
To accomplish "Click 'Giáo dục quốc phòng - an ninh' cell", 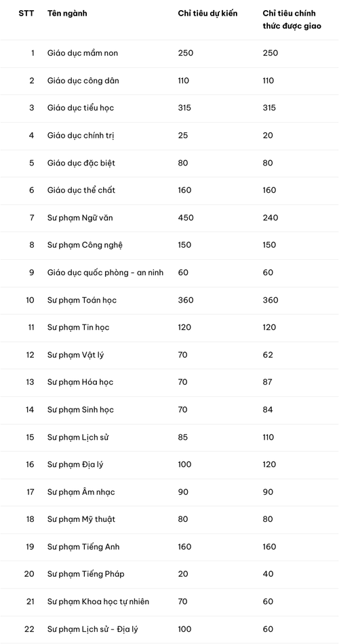I will tap(106, 272).
